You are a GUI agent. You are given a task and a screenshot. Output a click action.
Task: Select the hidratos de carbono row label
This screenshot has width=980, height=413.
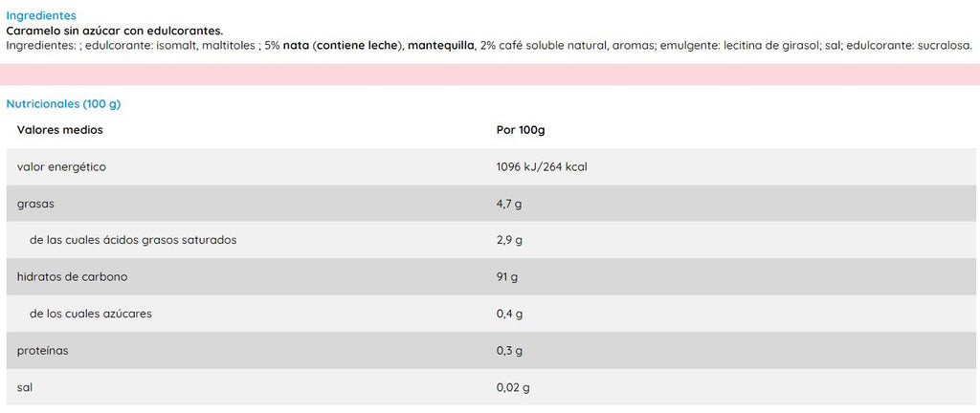(72, 277)
